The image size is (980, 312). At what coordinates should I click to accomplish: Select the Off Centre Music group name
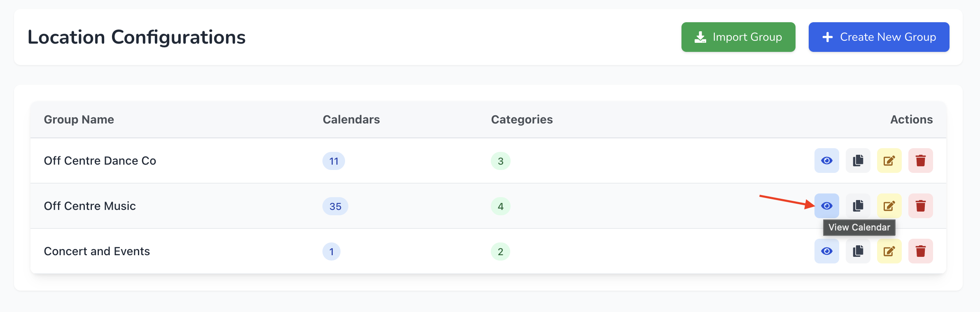pos(90,206)
